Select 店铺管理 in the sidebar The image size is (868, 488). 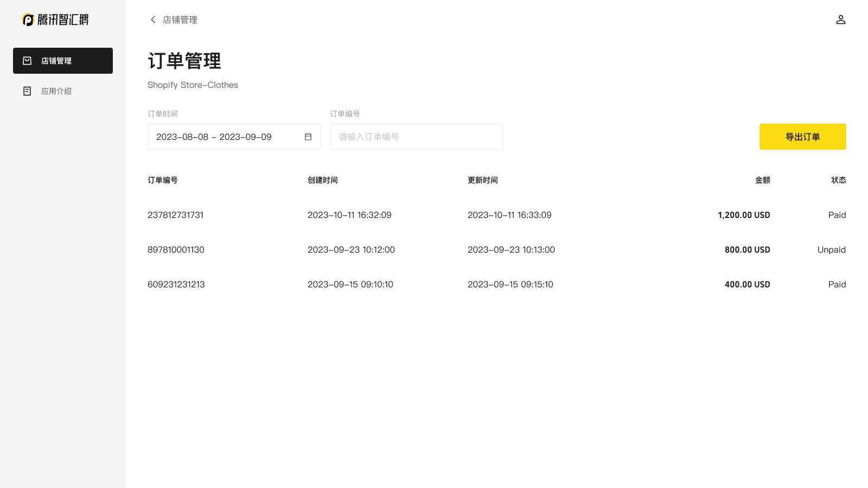click(63, 61)
